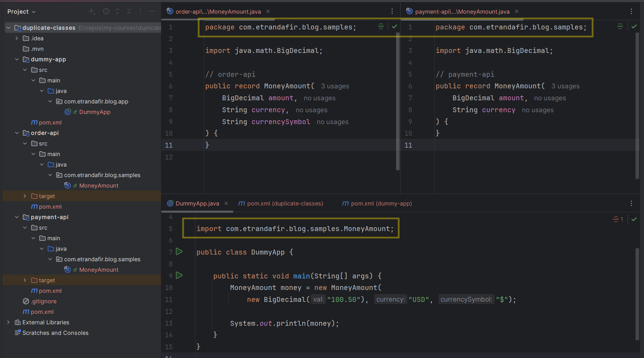
Task: Run DummyApp class from gutter arrow
Action: (x=179, y=251)
